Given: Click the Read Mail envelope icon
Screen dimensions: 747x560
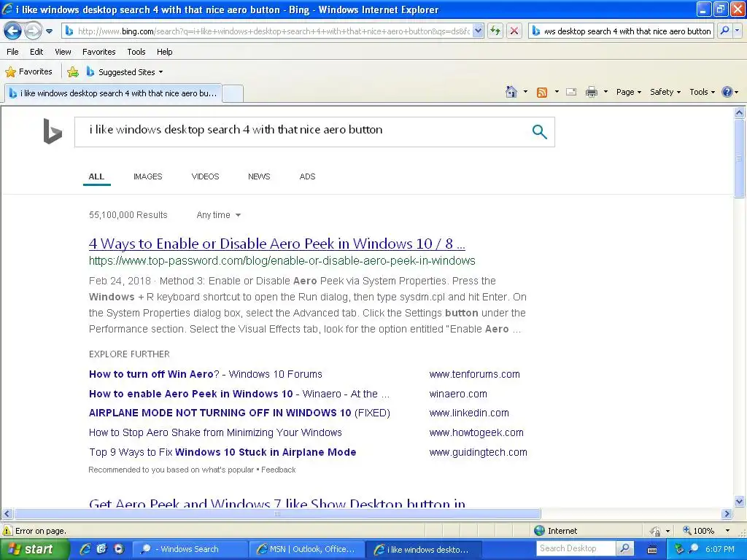Looking at the screenshot, I should (571, 92).
